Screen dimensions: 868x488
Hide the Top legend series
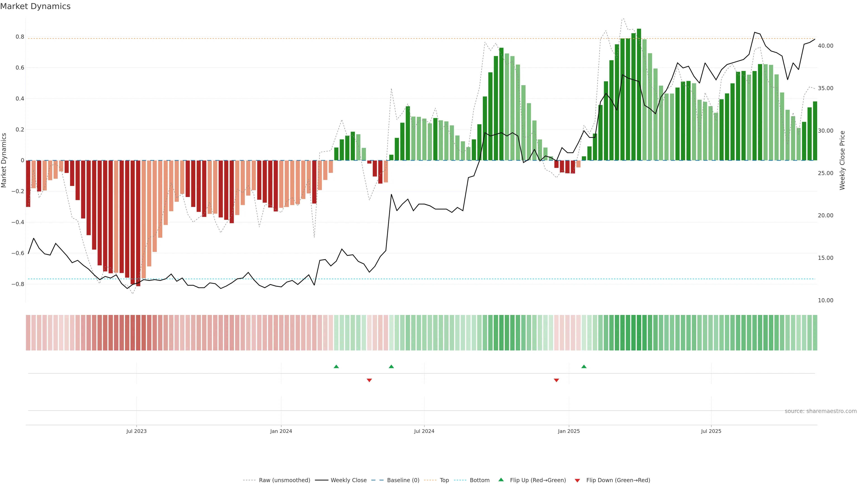coord(444,480)
